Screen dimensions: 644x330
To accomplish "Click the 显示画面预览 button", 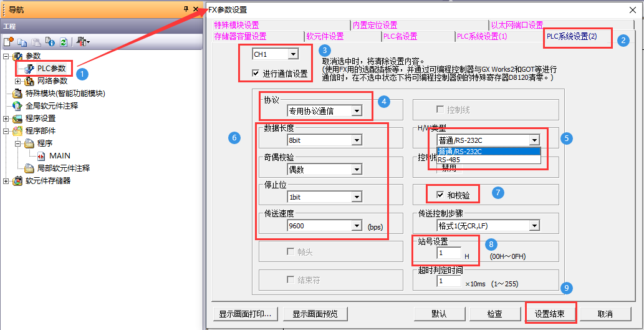I will pos(315,314).
